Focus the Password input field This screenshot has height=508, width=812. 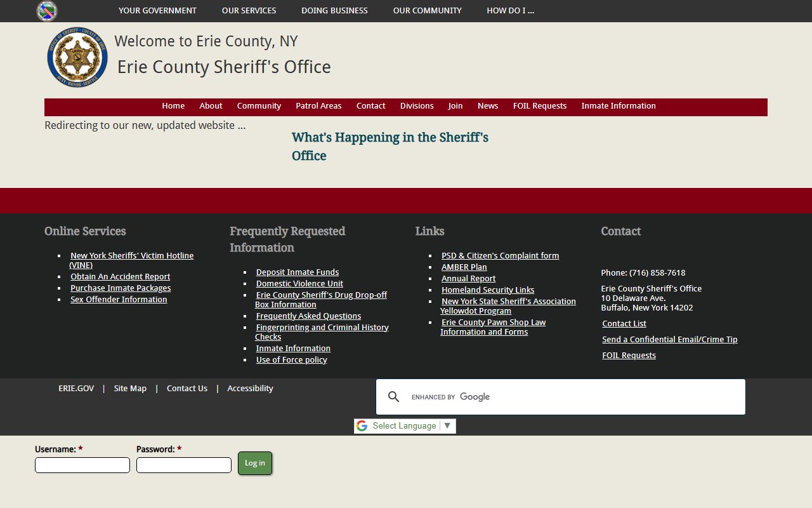(184, 465)
